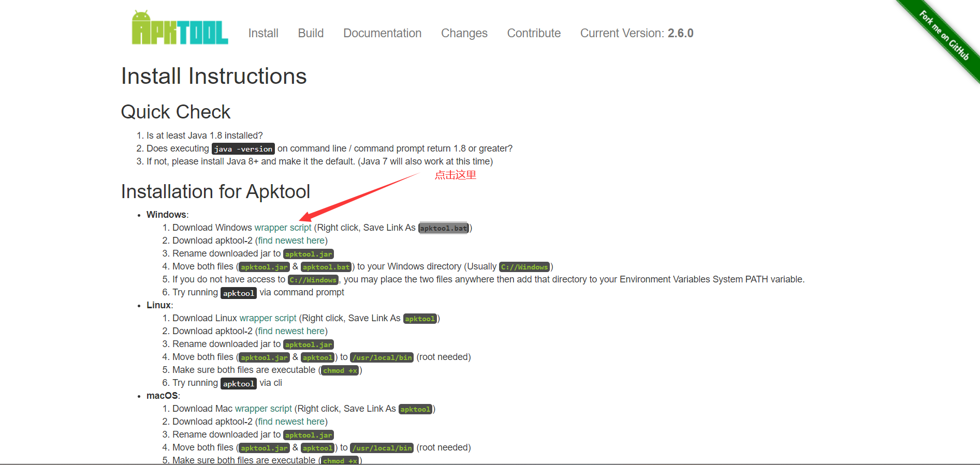980x465 pixels.
Task: Click apktool.jar code in macOS step 3
Action: [309, 435]
